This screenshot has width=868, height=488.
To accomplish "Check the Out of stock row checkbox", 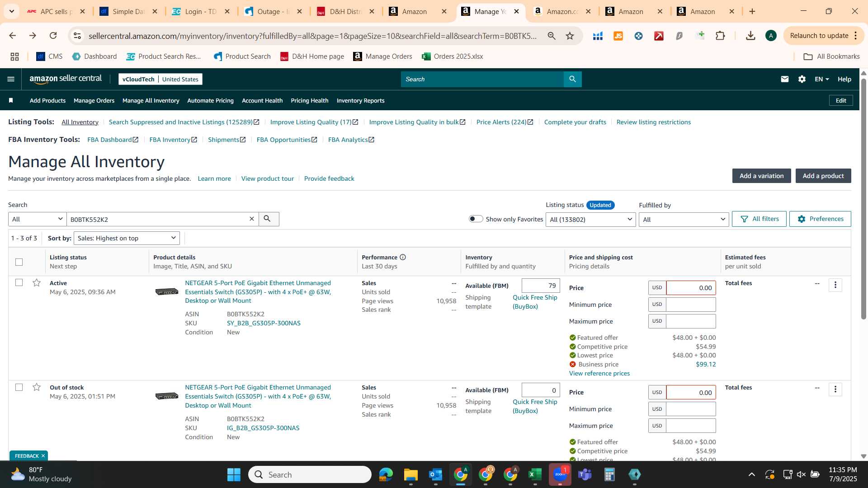I will [19, 387].
